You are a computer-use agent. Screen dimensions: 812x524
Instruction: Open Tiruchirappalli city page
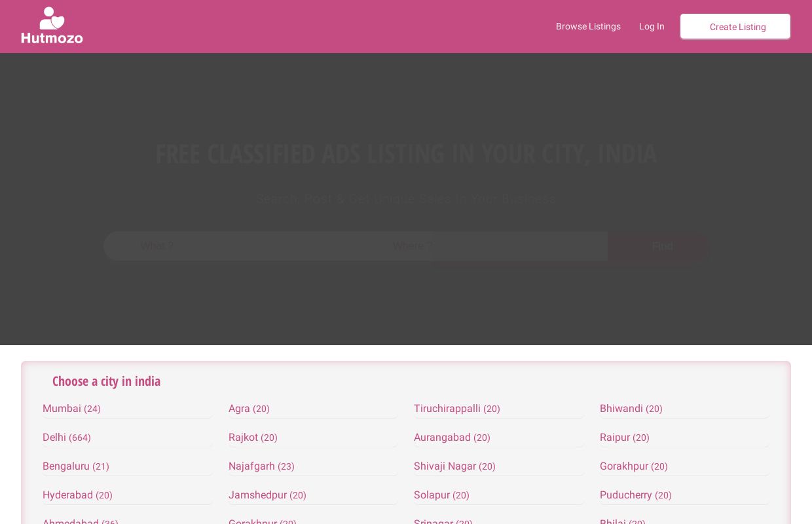tap(447, 408)
